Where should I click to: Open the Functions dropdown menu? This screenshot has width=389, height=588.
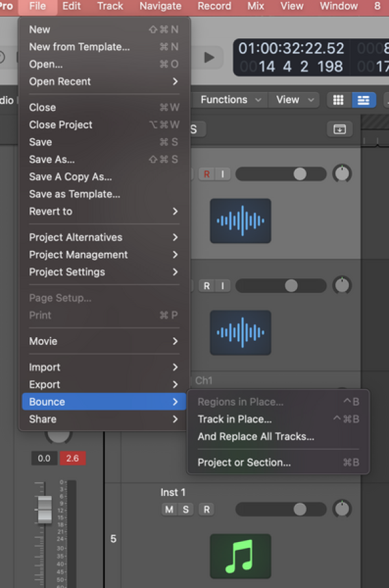(x=230, y=100)
